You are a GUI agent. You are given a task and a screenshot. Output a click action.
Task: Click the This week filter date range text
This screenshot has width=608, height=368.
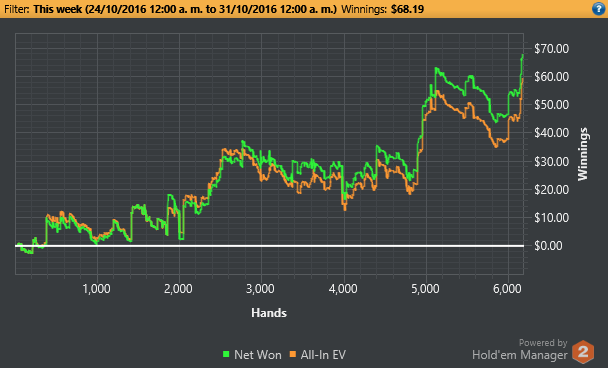(x=185, y=9)
